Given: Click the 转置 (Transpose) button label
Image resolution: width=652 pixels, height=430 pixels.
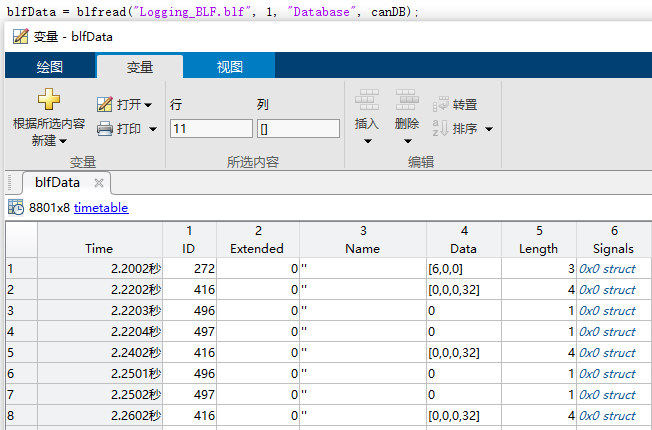Looking at the screenshot, I should click(465, 104).
